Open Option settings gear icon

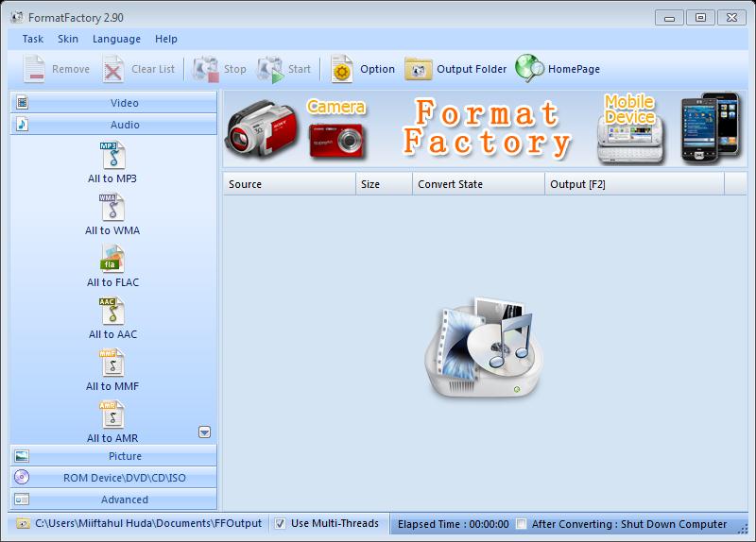pyautogui.click(x=342, y=69)
